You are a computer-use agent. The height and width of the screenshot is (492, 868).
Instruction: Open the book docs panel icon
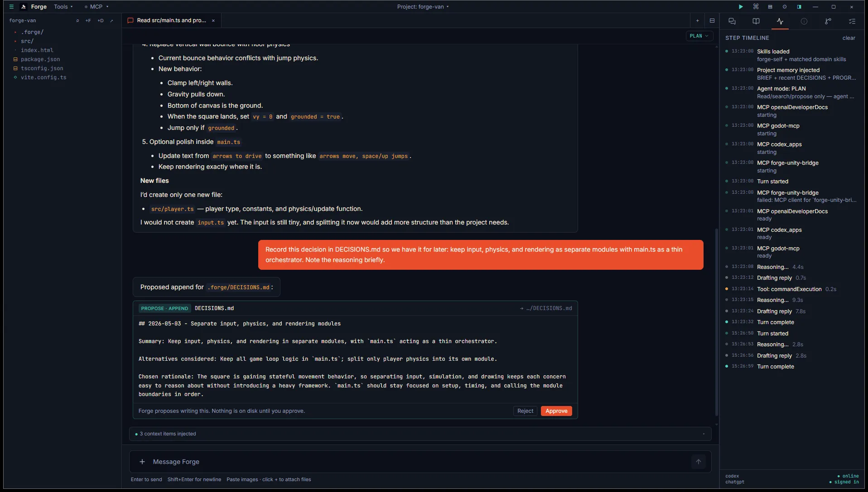pyautogui.click(x=756, y=21)
